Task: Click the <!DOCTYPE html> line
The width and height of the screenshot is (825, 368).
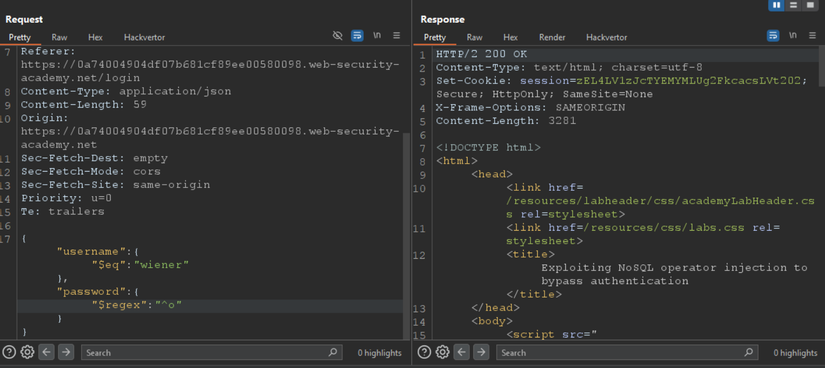Action: coord(488,147)
